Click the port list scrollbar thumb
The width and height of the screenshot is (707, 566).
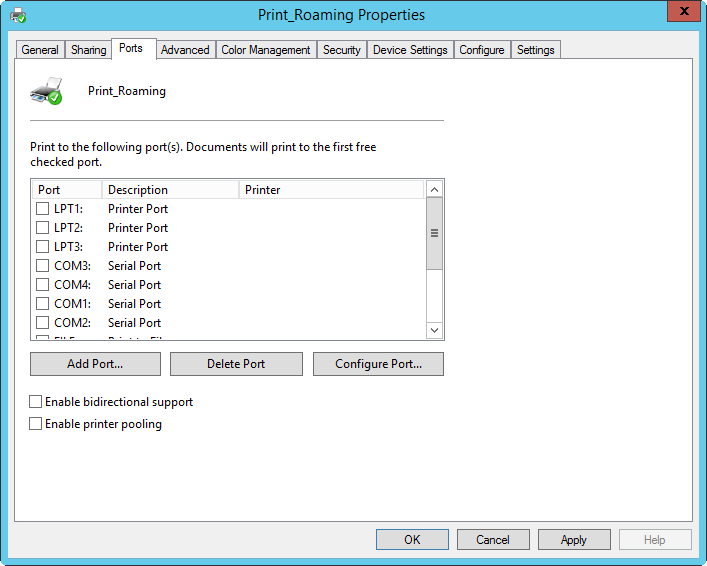(x=434, y=233)
